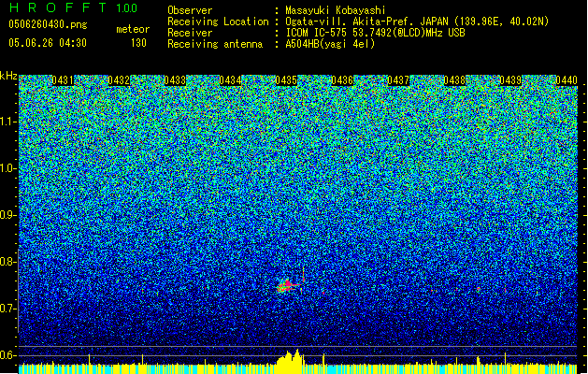588x374 pixels.
Task: Click the 0.7 kHz axis tick label
Action: (x=7, y=309)
